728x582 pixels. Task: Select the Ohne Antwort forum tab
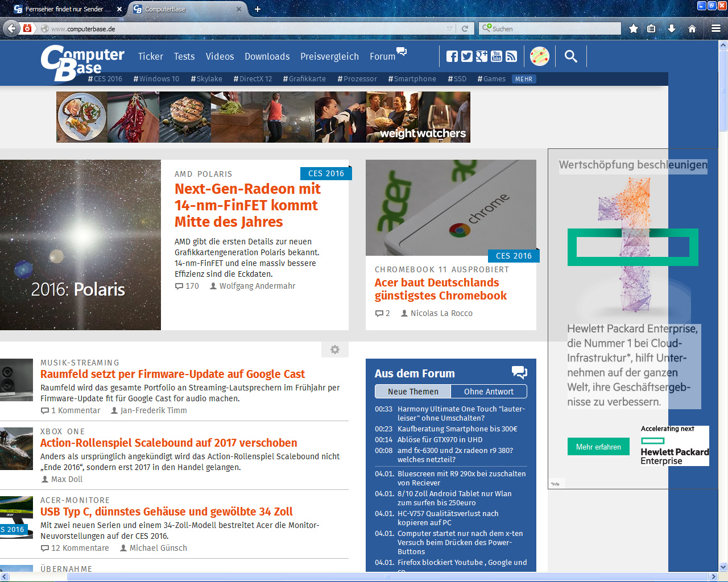point(489,392)
